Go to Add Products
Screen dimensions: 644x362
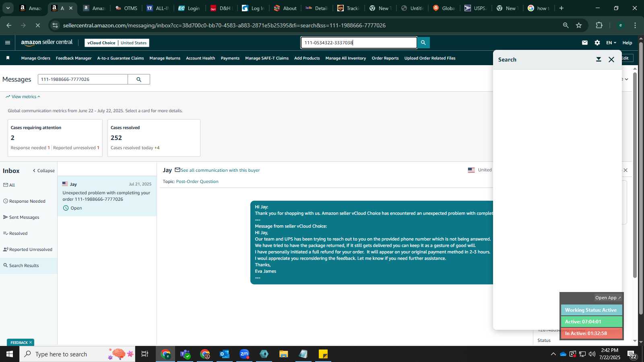coord(307,58)
